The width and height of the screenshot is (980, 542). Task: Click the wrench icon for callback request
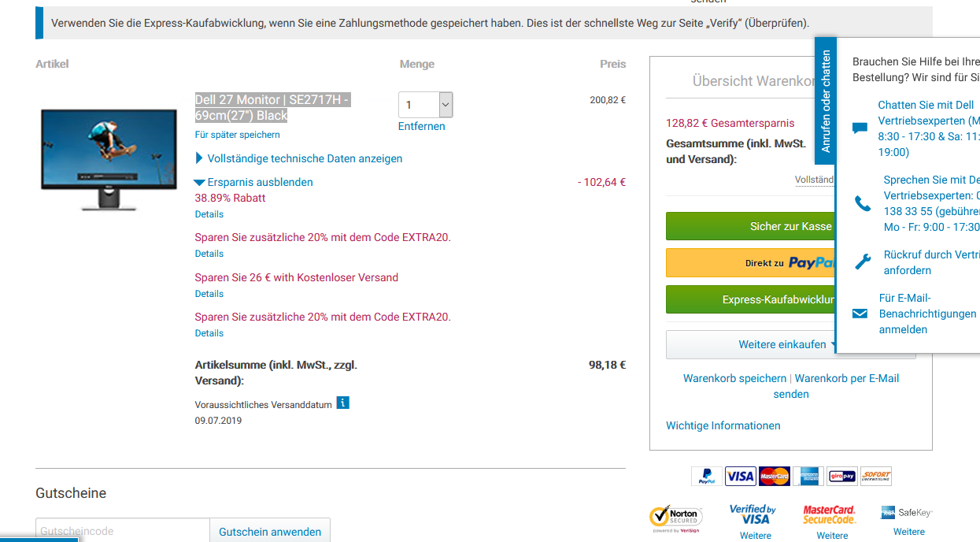863,262
